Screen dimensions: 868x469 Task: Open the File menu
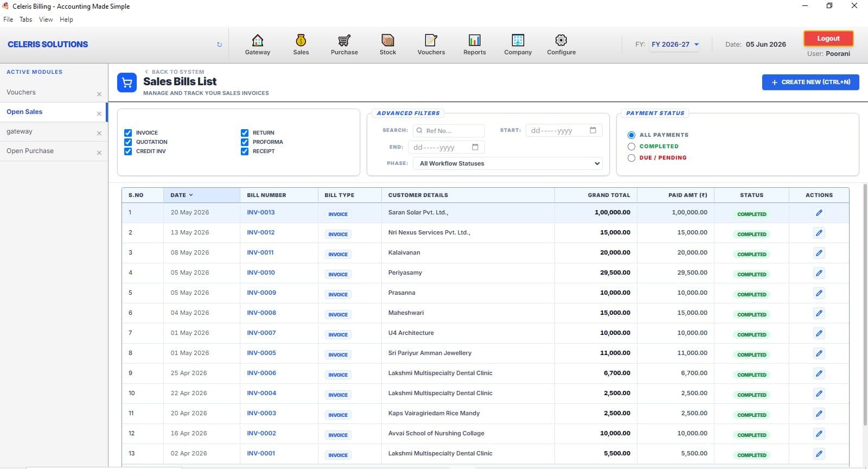[8, 20]
